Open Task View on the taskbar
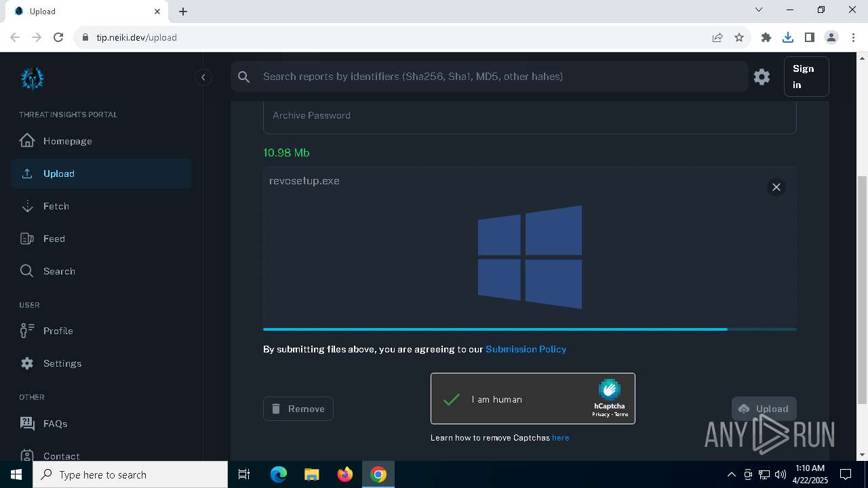Viewport: 868px width, 488px height. tap(244, 474)
